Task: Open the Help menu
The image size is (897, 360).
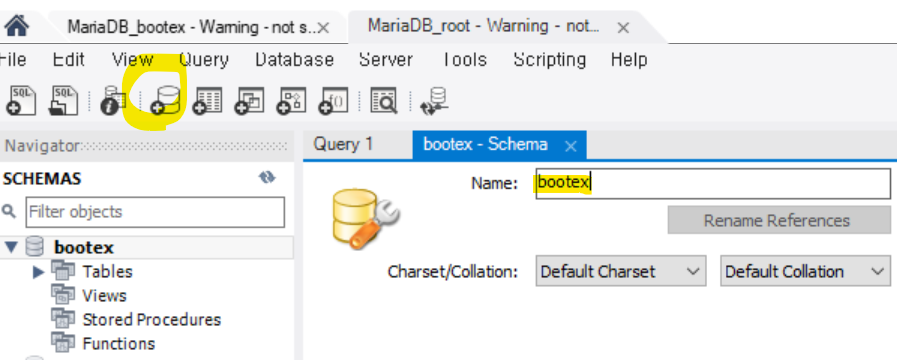Action: [629, 60]
